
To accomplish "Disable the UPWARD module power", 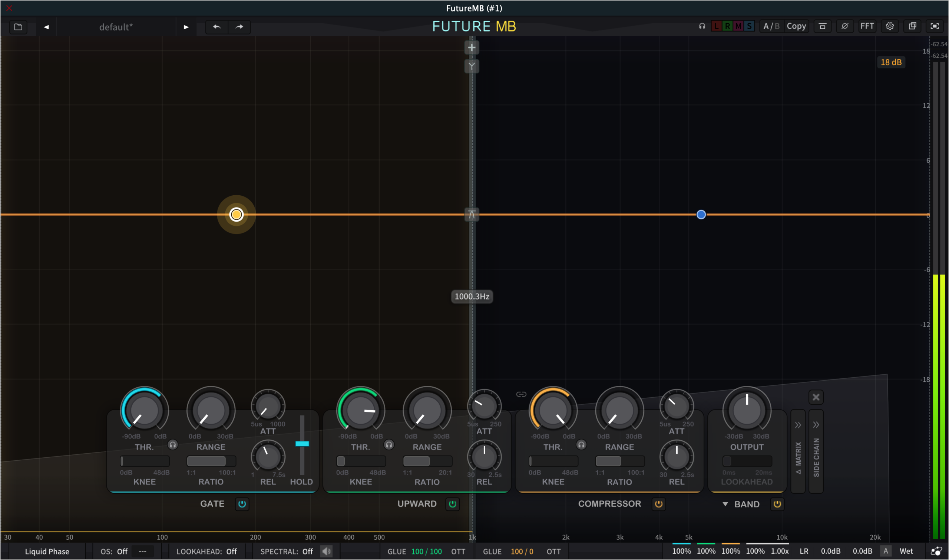I will coord(452,504).
